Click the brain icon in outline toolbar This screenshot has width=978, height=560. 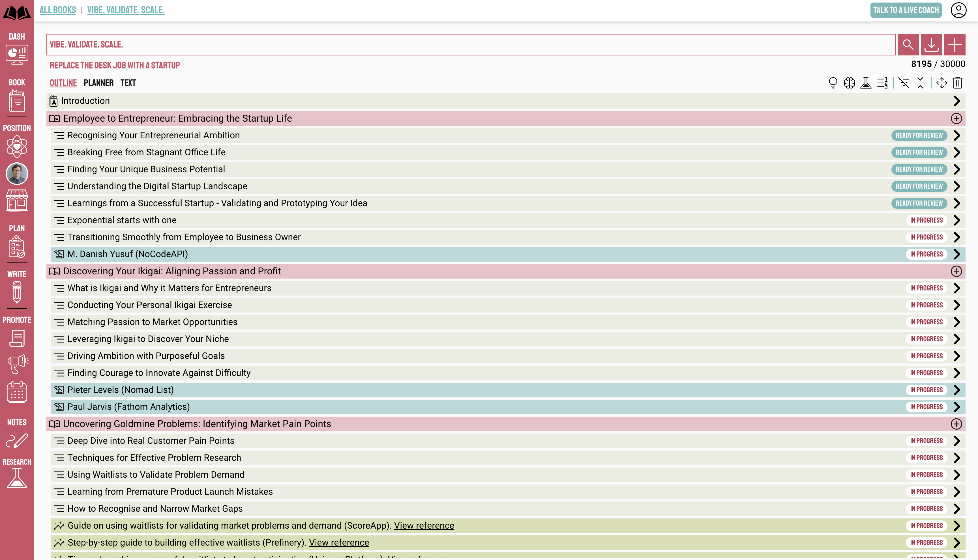coord(849,83)
